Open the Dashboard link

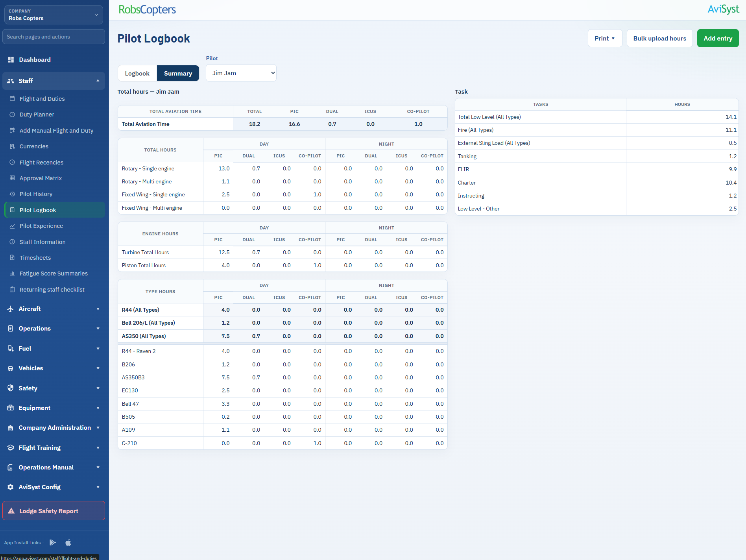tap(54, 59)
